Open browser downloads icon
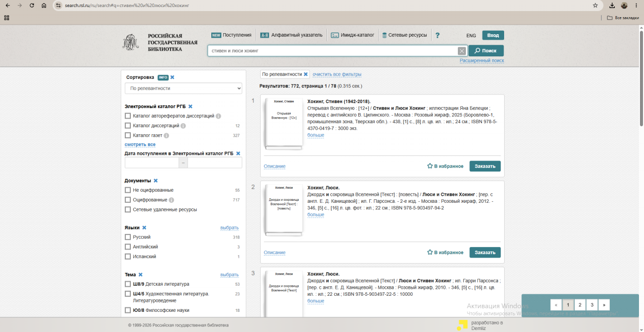The height and width of the screenshot is (332, 644). tap(612, 6)
